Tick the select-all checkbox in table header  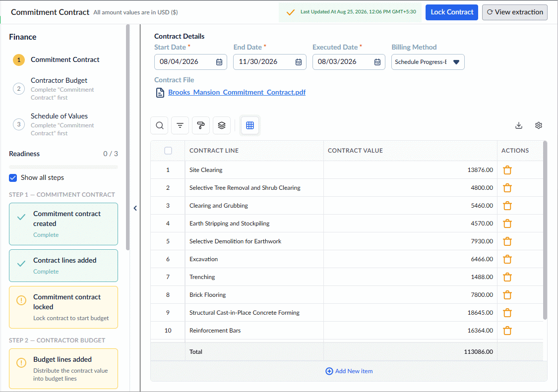[x=168, y=151]
